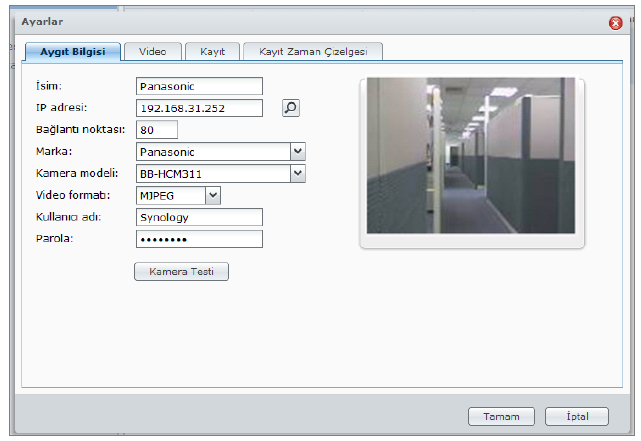Click into the Parola password field
The image size is (641, 441).
pyautogui.click(x=198, y=239)
